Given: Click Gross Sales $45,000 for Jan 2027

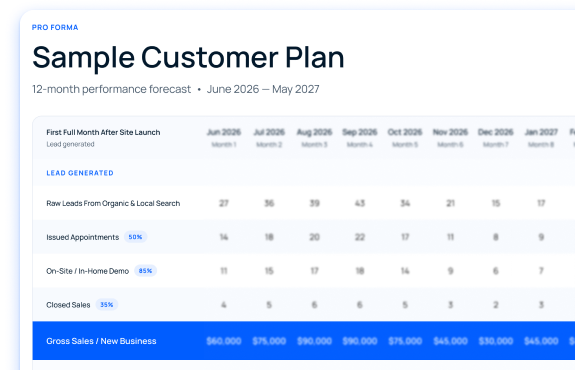Looking at the screenshot, I should click(541, 341).
